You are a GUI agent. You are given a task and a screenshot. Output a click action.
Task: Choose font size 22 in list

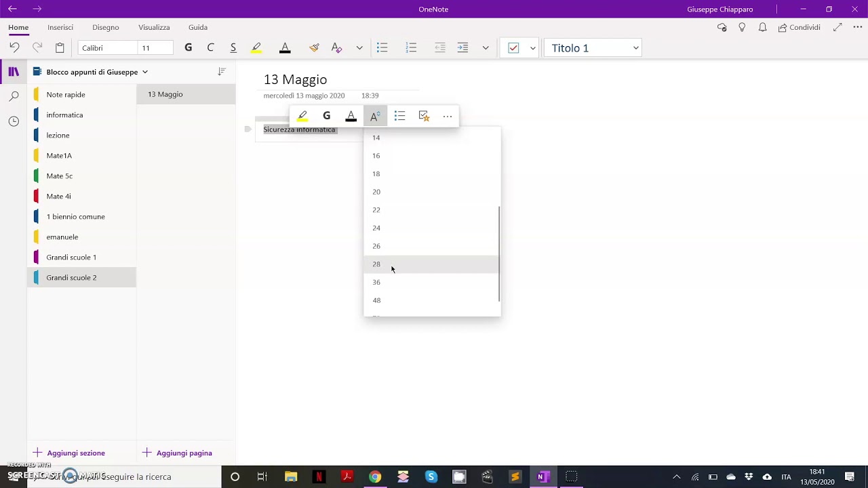tap(431, 210)
